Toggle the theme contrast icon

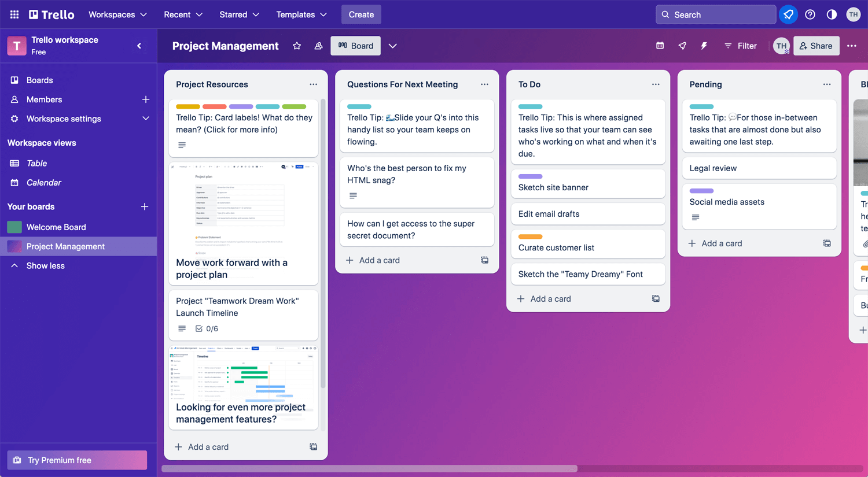point(832,14)
